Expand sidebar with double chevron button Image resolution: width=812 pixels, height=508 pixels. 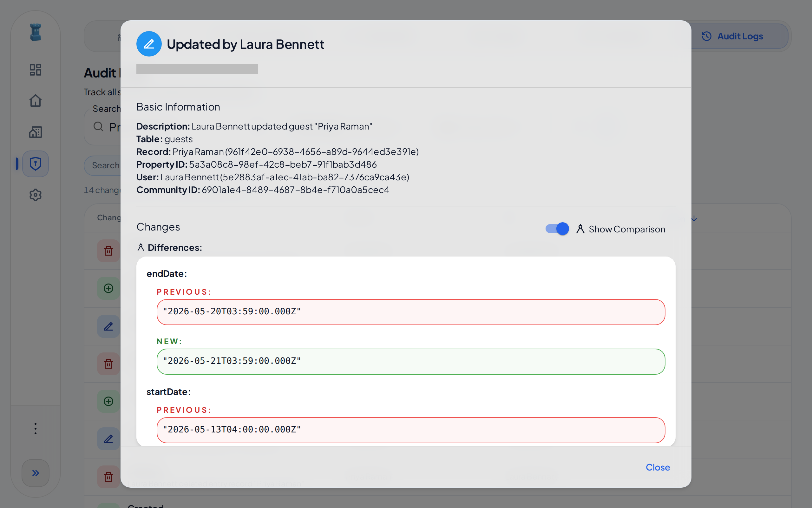point(36,473)
